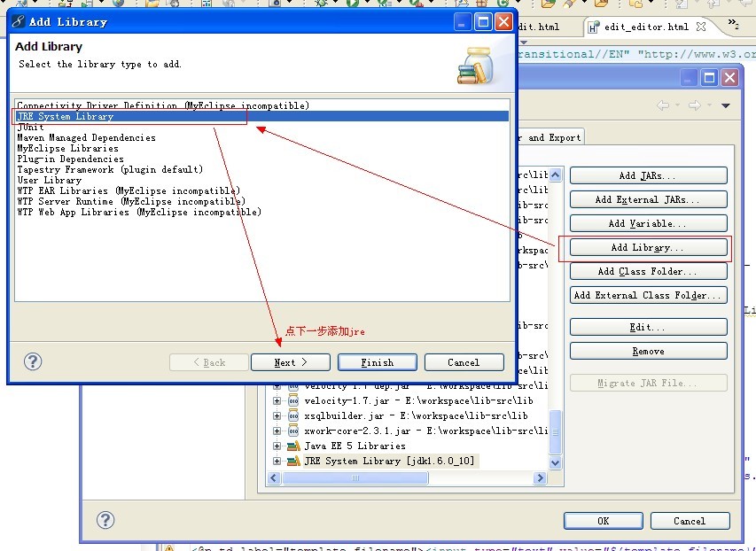Open the properties window view menu triangle
Image resolution: width=756 pixels, height=551 pixels.
click(726, 105)
